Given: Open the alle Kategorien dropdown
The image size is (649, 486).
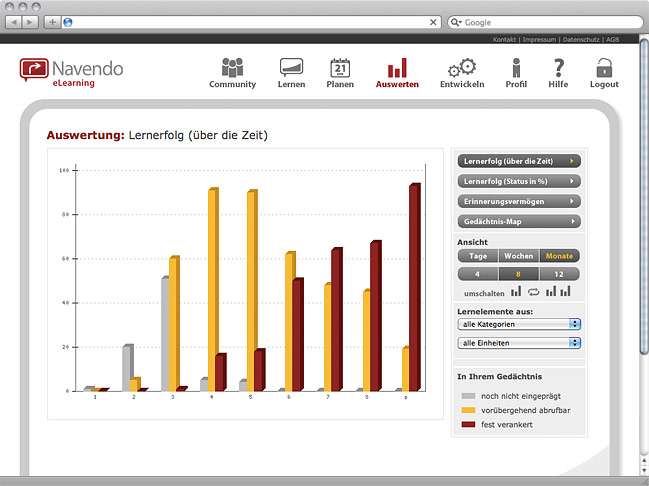Looking at the screenshot, I should pos(518,324).
